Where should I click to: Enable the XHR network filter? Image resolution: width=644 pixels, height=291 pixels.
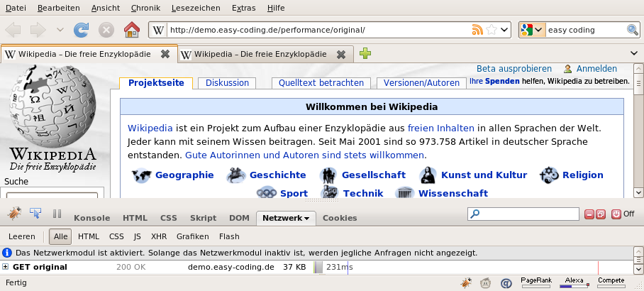tap(159, 236)
